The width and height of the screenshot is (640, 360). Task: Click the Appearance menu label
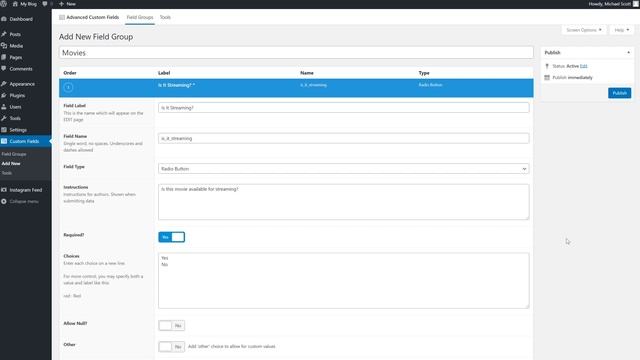pyautogui.click(x=22, y=84)
